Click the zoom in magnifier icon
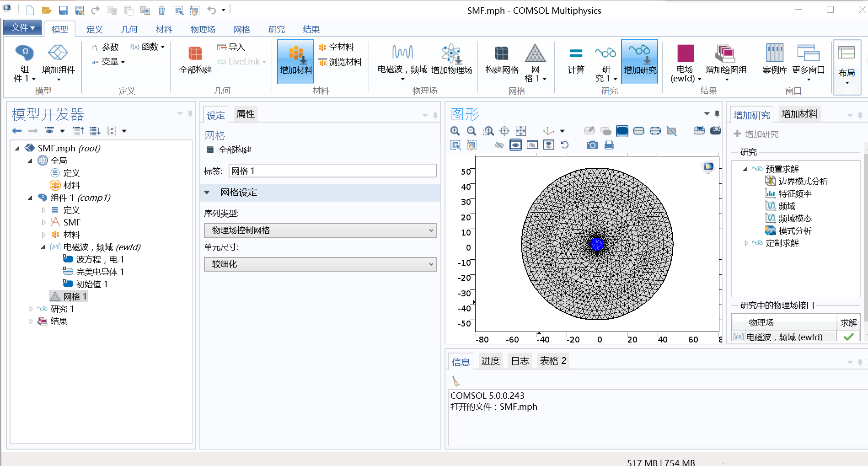The height and width of the screenshot is (466, 868). pos(455,131)
